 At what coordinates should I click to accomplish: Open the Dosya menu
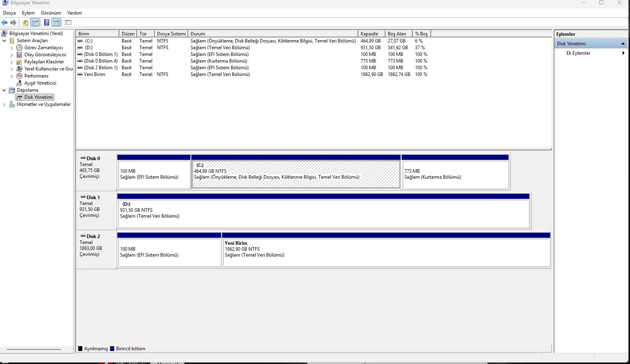coord(9,13)
